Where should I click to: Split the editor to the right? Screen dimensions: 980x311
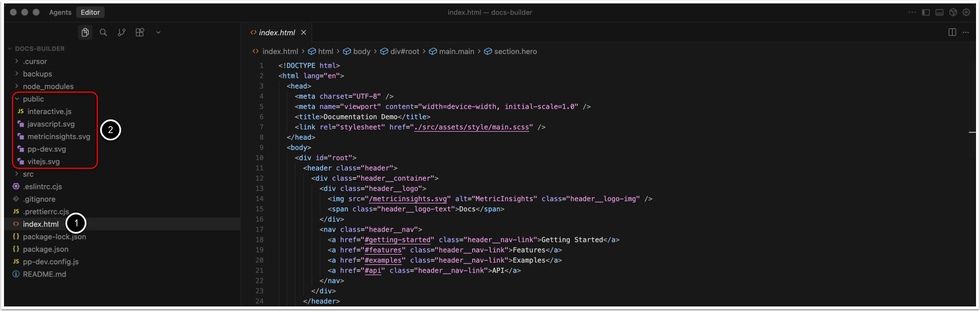(952, 32)
